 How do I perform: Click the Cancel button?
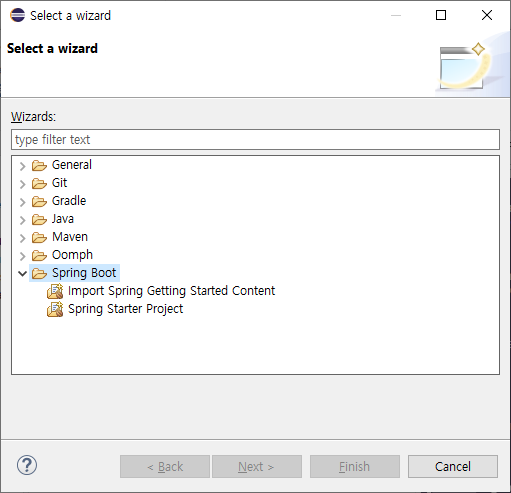(453, 466)
